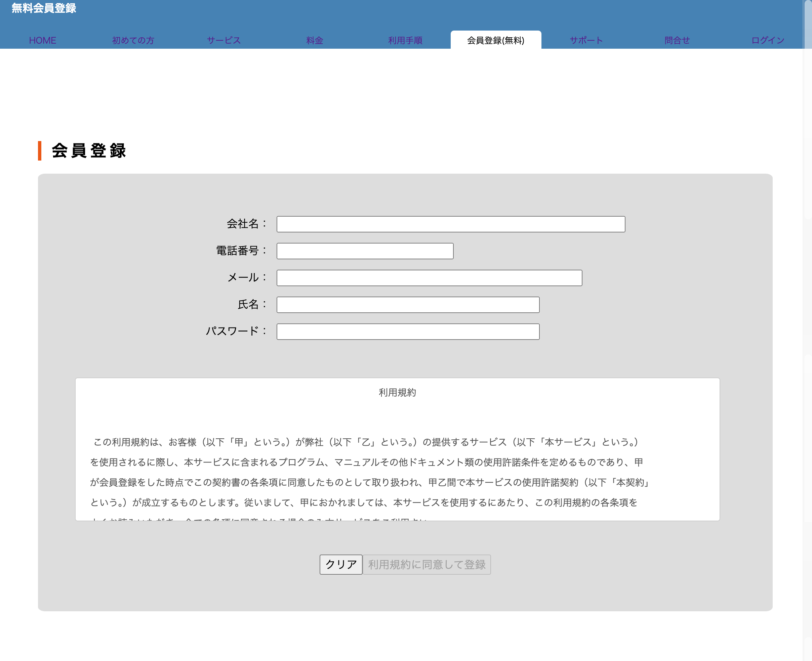Focus the 氏名 text field

[x=408, y=305]
